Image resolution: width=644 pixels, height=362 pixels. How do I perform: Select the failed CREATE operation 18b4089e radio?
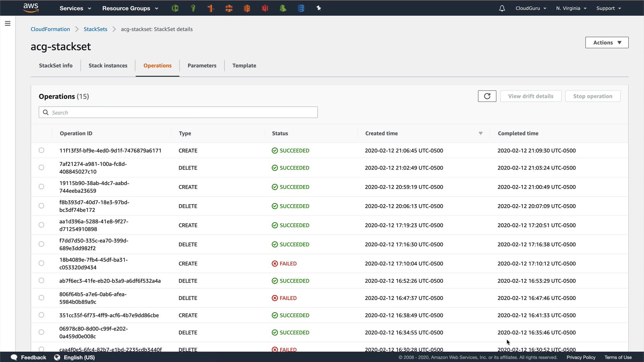(41, 263)
